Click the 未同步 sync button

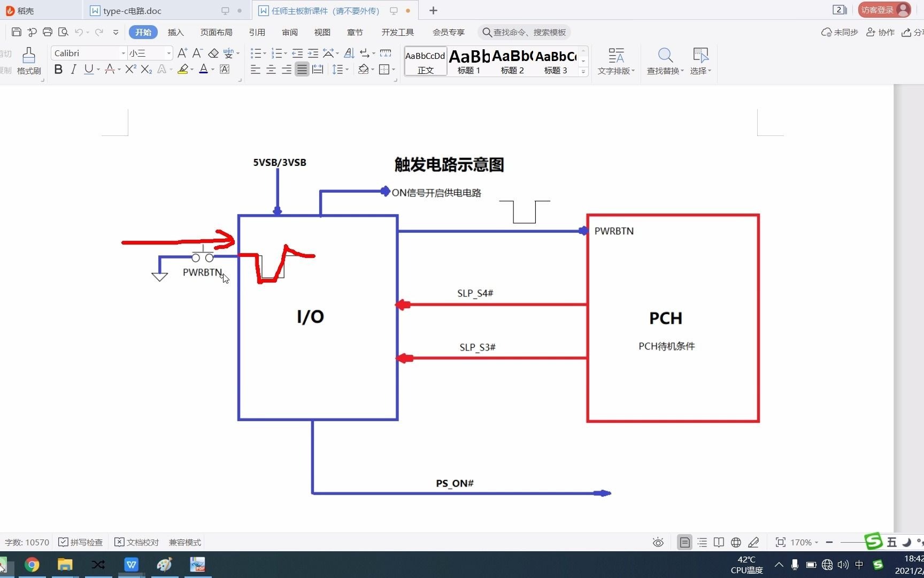click(838, 32)
